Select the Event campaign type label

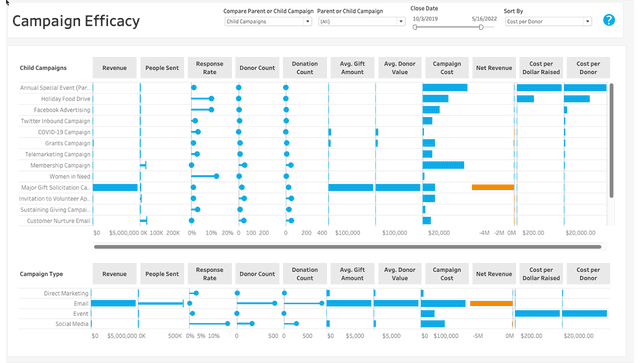[80, 314]
